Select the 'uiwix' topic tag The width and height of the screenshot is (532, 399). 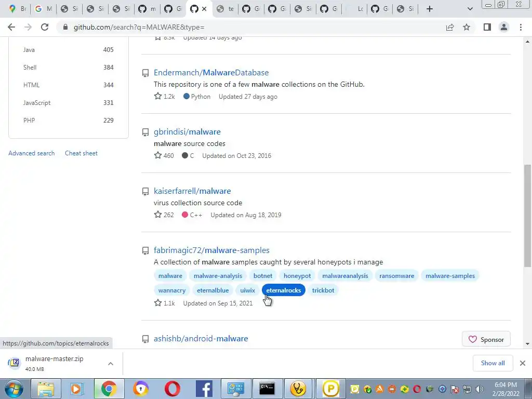(x=247, y=290)
